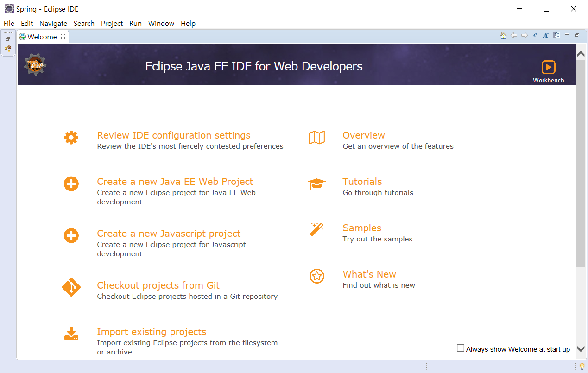Click the web tools gear logo in banner

coord(35,64)
